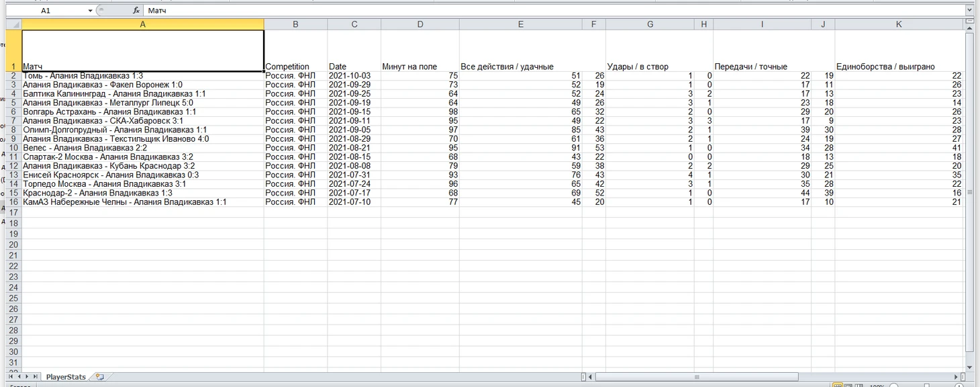Viewport: 980px width, 387px height.
Task: Select date cell '2021-07-10'
Action: click(x=354, y=202)
